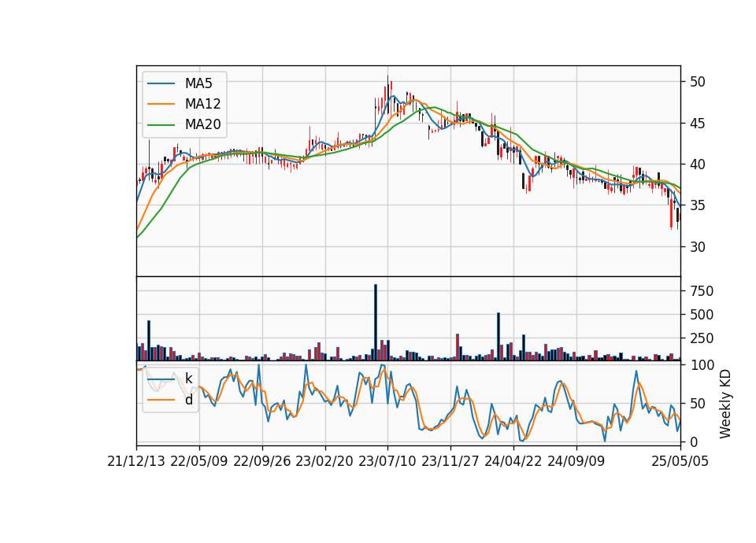This screenshot has height=543, width=756.
Task: Click the 25/05/05 date tick label
Action: pos(680,461)
